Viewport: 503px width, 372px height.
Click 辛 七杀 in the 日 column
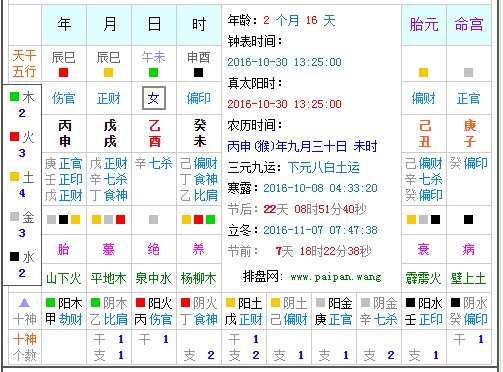(153, 163)
